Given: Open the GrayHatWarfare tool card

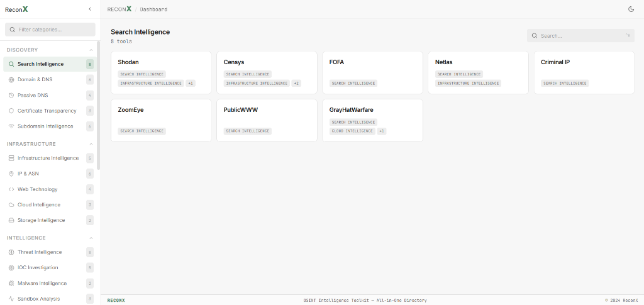Looking at the screenshot, I should [x=372, y=120].
